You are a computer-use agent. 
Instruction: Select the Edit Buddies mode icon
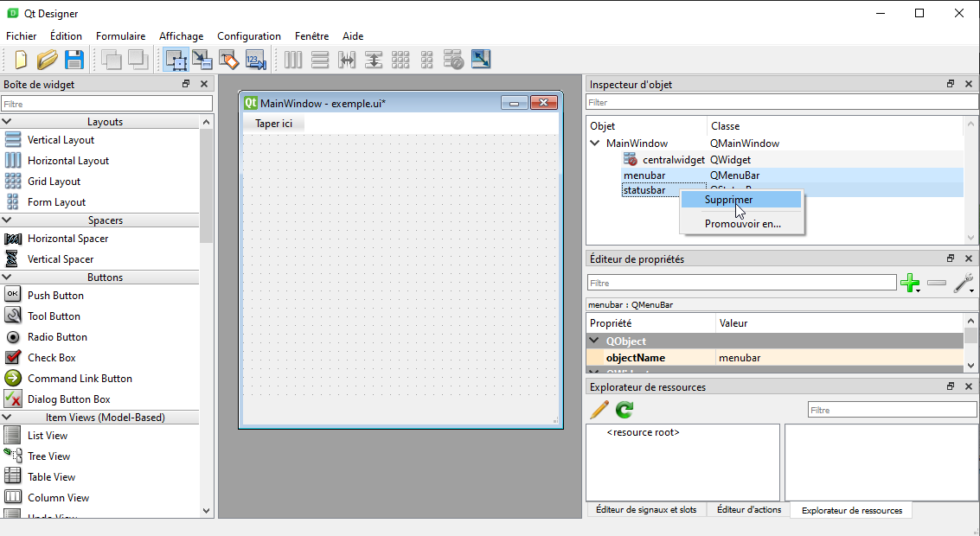pyautogui.click(x=228, y=60)
